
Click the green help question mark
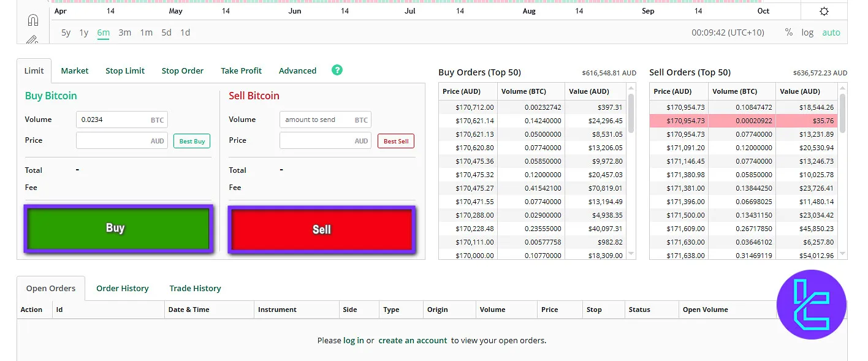tap(337, 70)
